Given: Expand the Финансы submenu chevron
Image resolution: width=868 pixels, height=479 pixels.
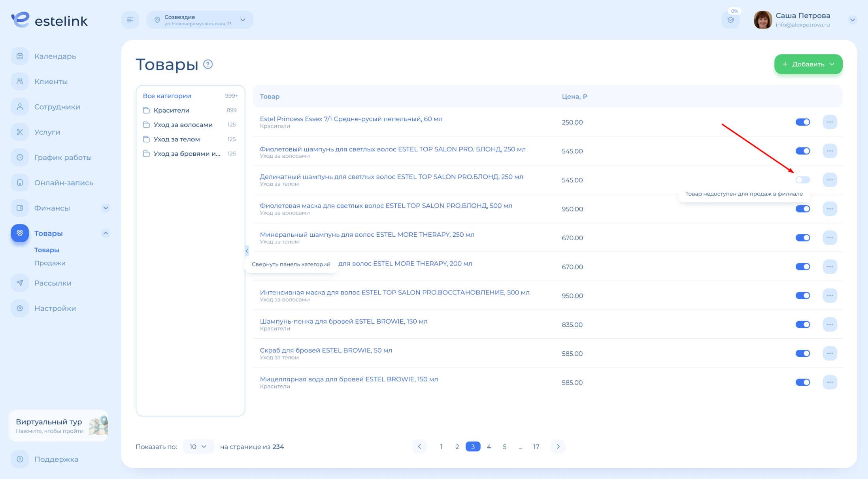Looking at the screenshot, I should (x=106, y=208).
